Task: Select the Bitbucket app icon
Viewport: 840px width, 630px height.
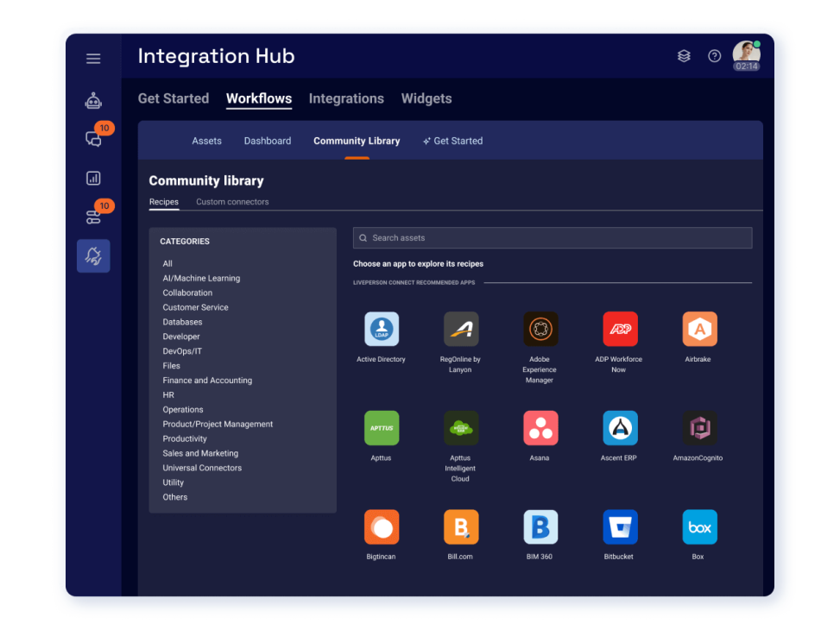Action: click(620, 527)
